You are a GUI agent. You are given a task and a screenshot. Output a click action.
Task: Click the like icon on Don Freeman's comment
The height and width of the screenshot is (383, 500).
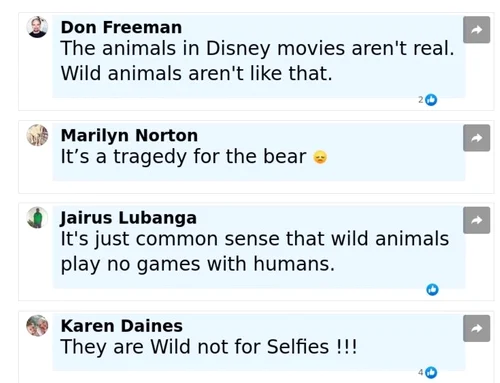pos(431,100)
